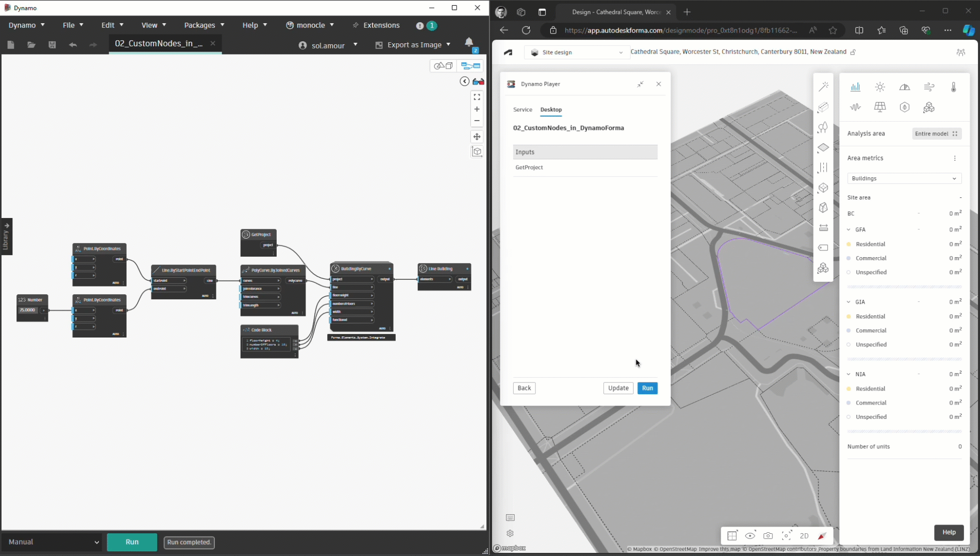Select the Wind analysis icon
The height and width of the screenshot is (556, 980).
(929, 87)
